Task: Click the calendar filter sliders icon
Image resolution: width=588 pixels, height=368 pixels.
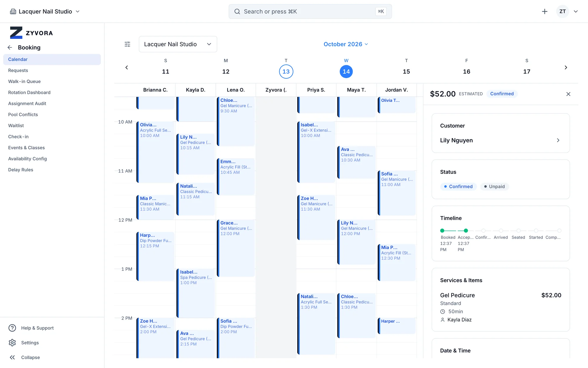Action: click(127, 44)
